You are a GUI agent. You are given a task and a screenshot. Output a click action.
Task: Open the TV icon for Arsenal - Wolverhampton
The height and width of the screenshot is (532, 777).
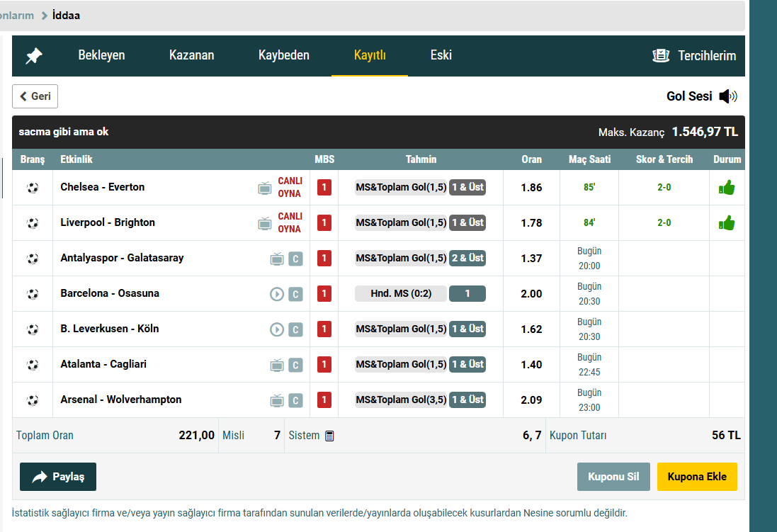coord(277,400)
